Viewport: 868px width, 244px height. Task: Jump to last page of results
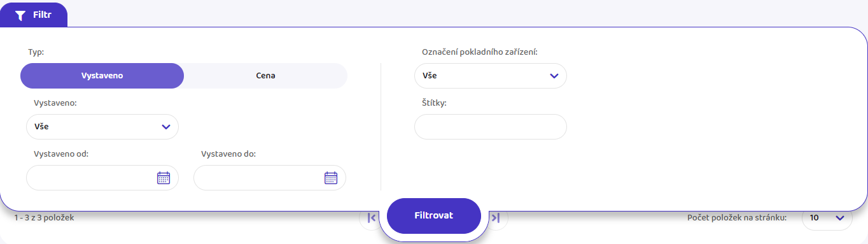[496, 218]
